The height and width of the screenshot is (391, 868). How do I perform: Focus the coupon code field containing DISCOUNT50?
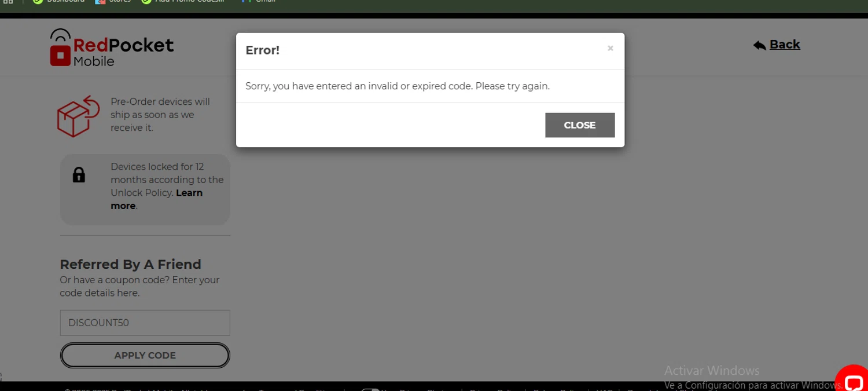tap(145, 323)
